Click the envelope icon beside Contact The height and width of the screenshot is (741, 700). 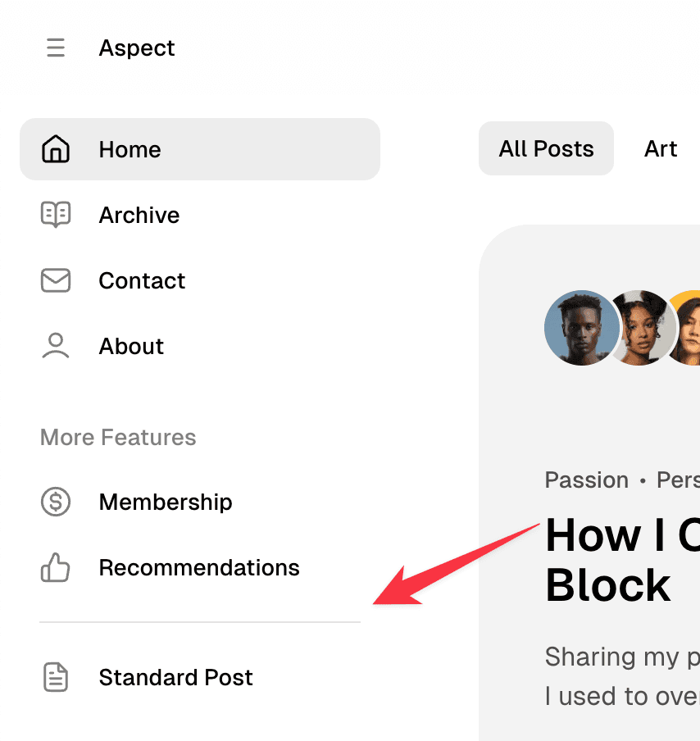pos(55,280)
